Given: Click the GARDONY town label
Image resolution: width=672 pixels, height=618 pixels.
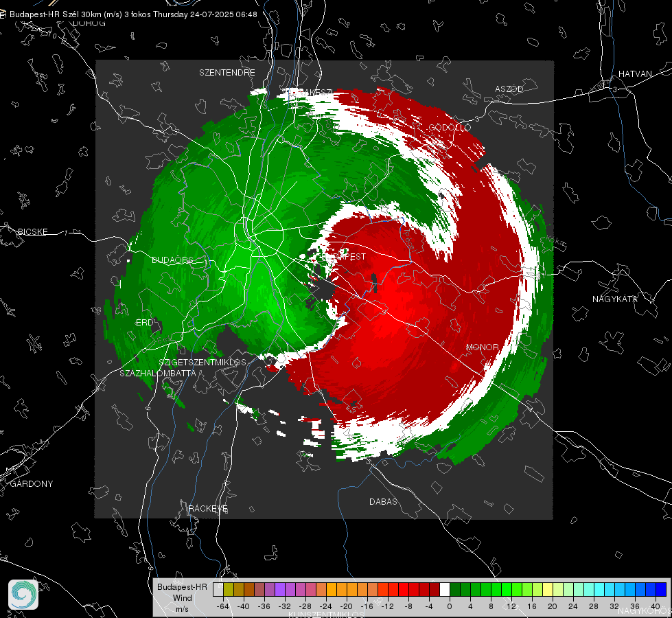Looking at the screenshot, I should 32,484.
